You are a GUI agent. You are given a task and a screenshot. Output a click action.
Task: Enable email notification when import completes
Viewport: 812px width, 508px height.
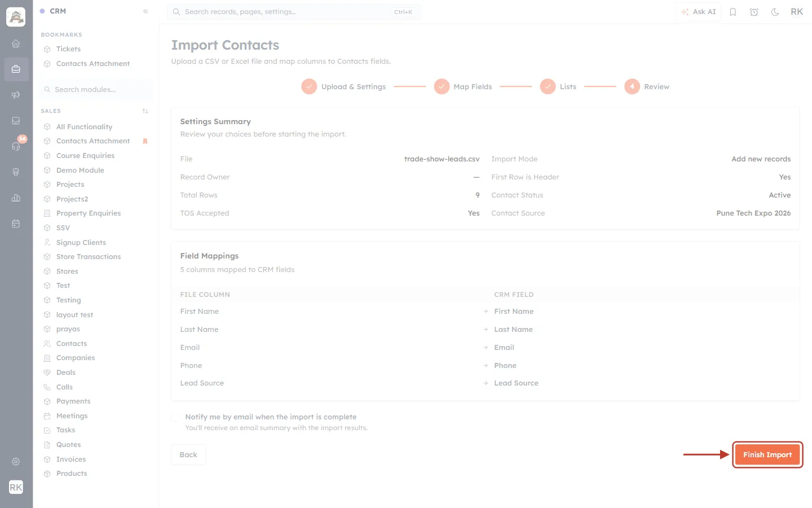click(x=175, y=417)
